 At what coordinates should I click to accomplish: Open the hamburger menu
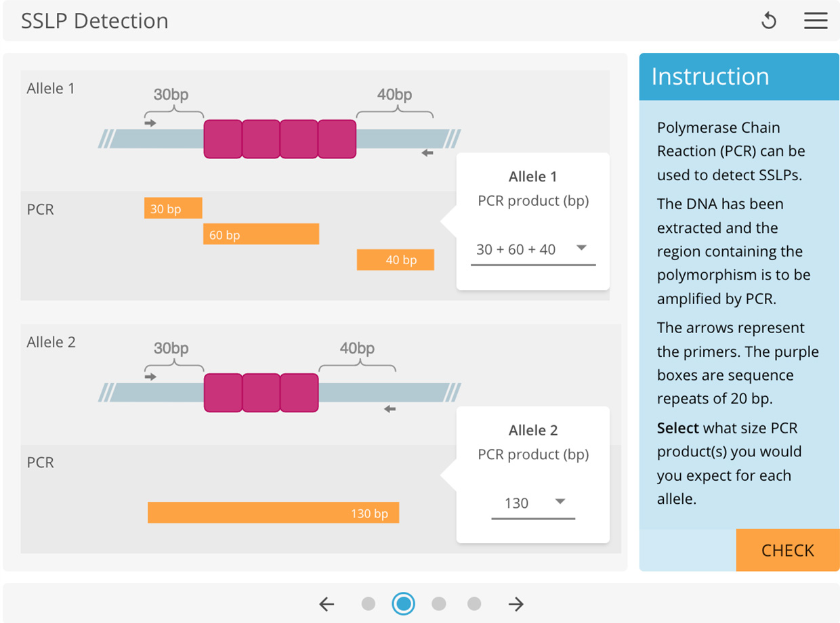[x=816, y=20]
